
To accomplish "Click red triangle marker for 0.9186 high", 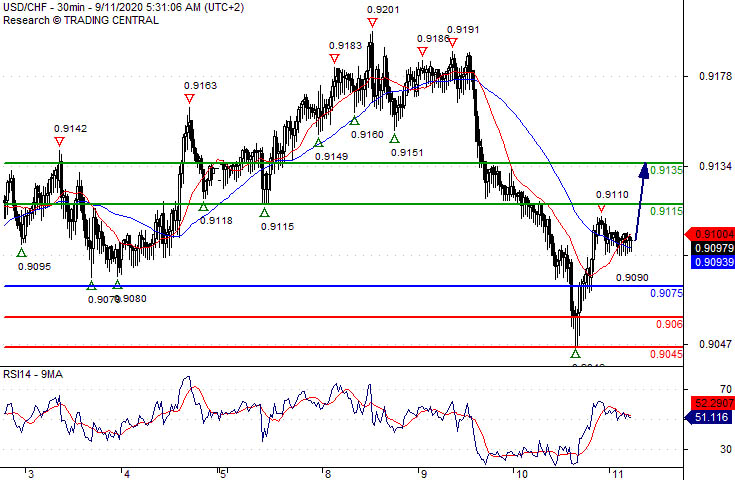I will [422, 52].
